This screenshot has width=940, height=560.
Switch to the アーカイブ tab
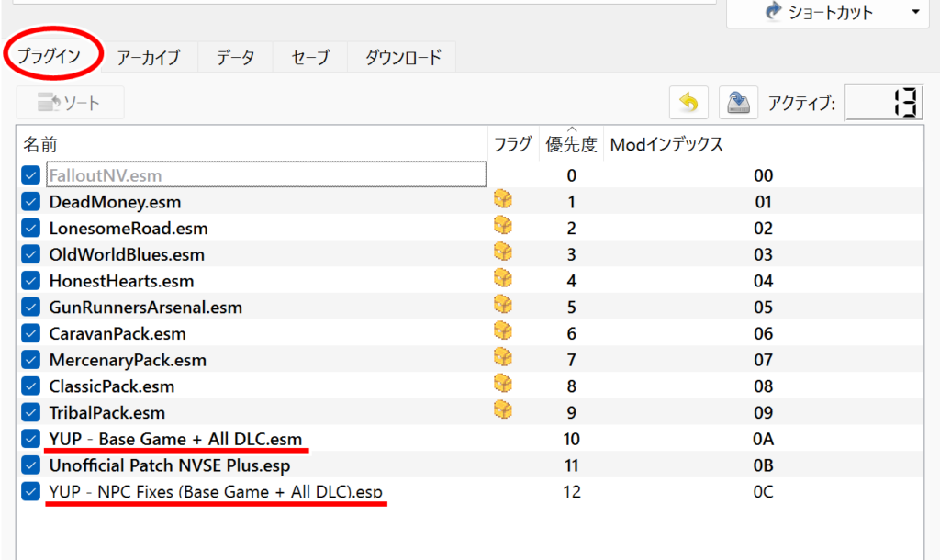point(149,57)
